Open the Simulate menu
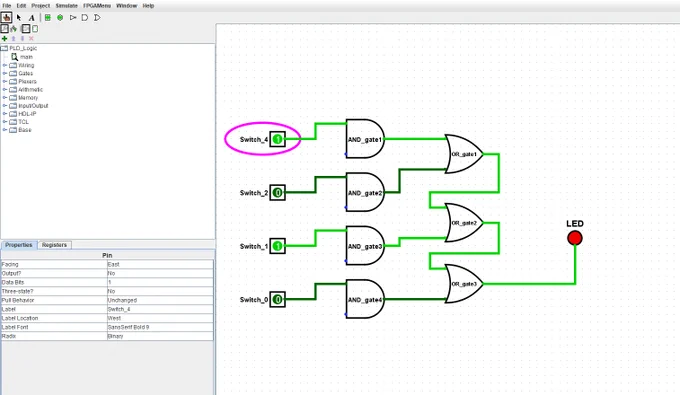 66,6
